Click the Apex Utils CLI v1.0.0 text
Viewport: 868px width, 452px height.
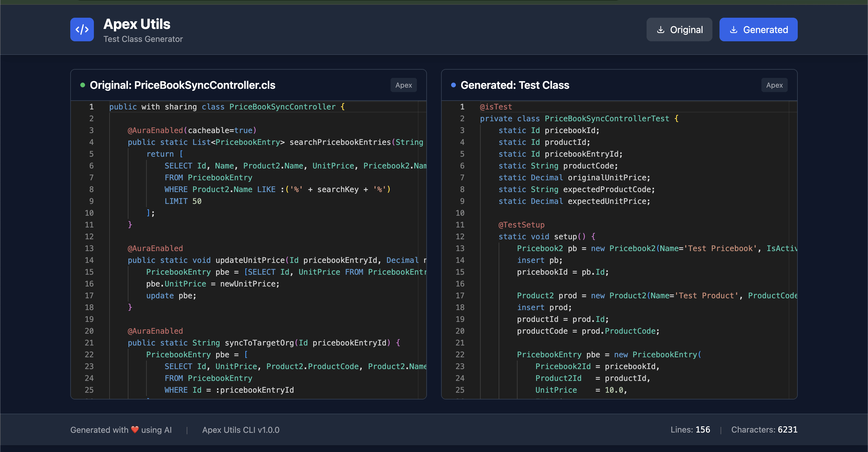[x=241, y=430]
